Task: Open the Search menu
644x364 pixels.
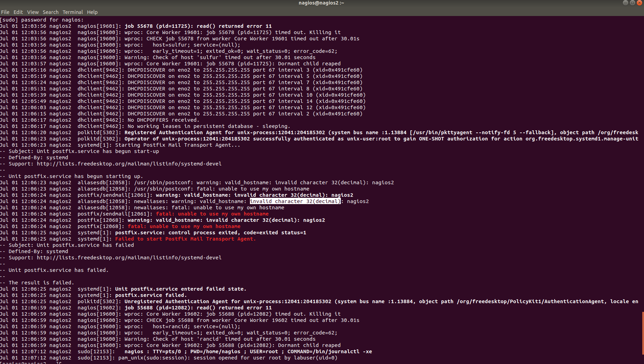Action: [x=50, y=12]
